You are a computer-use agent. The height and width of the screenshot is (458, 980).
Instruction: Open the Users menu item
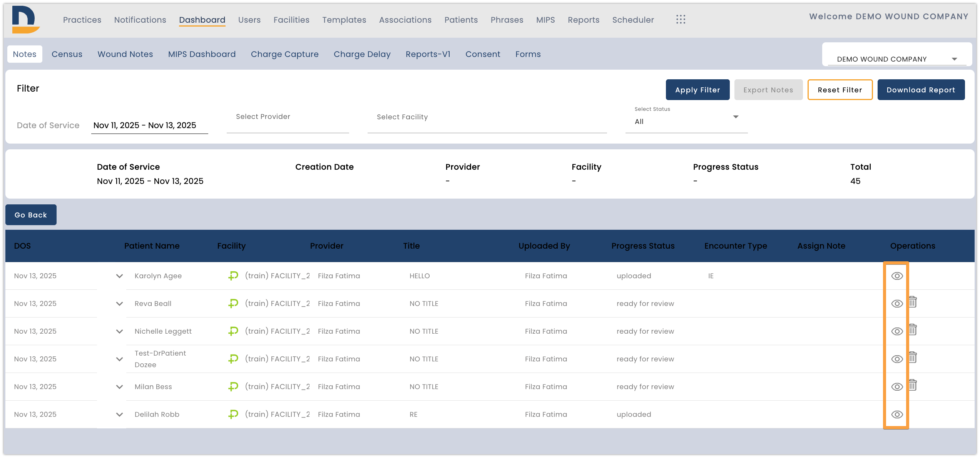[x=249, y=20]
